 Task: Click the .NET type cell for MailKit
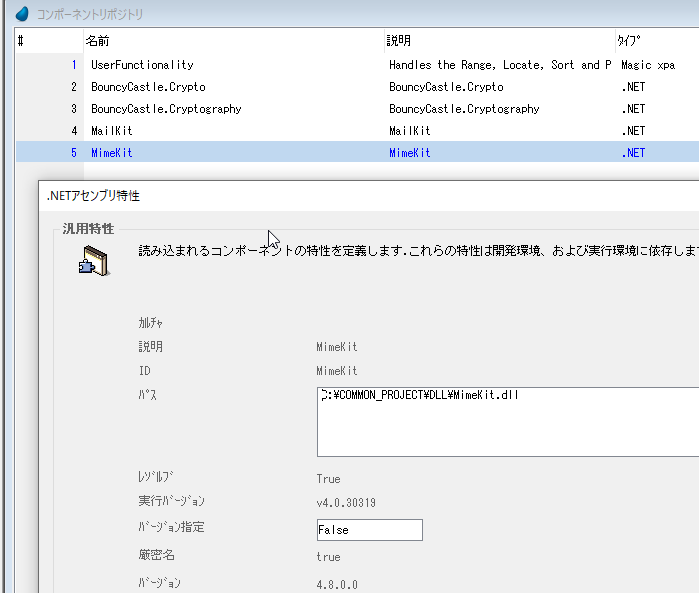[x=633, y=131]
